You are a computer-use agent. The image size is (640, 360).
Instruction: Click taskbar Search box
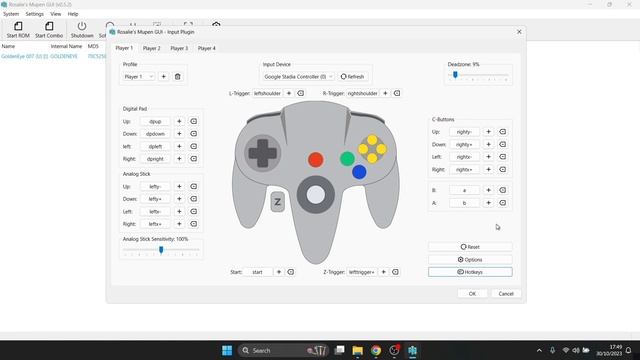click(283, 351)
